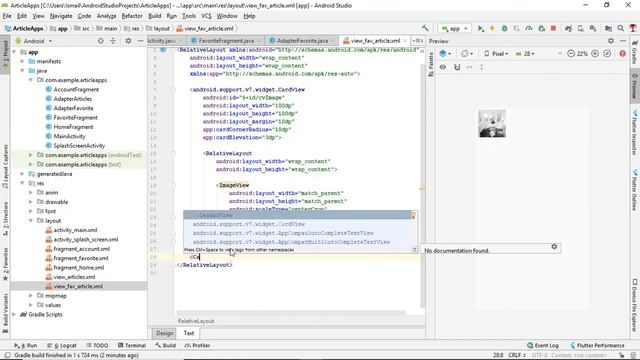
Task: Open Preview panel settings gear
Action: coord(611,41)
